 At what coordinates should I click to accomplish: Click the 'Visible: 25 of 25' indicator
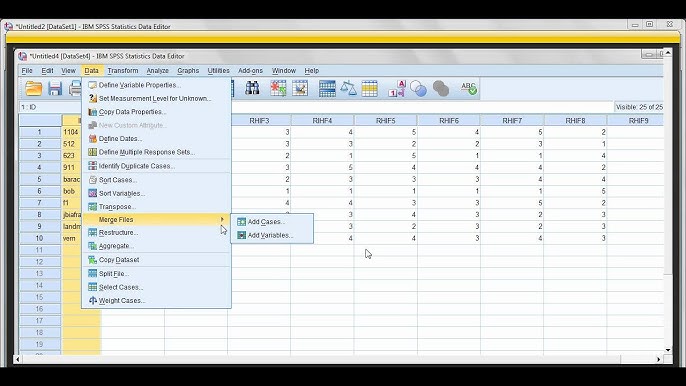[x=639, y=107]
